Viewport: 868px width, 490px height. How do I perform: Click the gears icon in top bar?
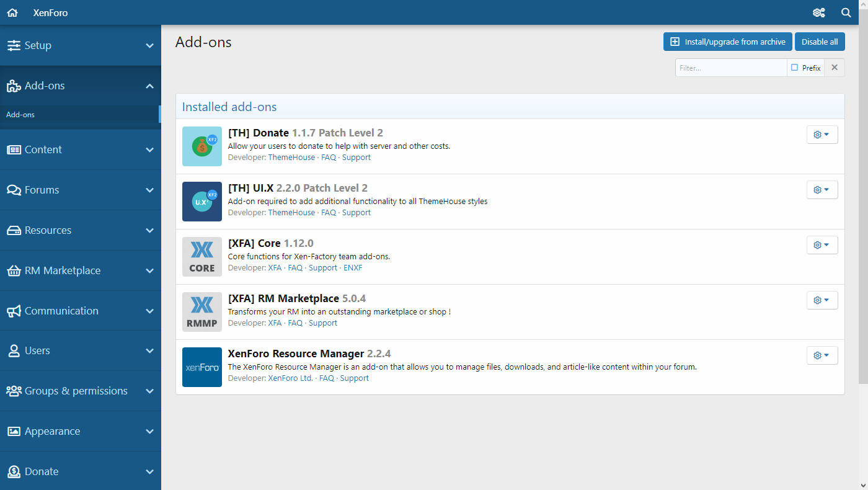[818, 12]
